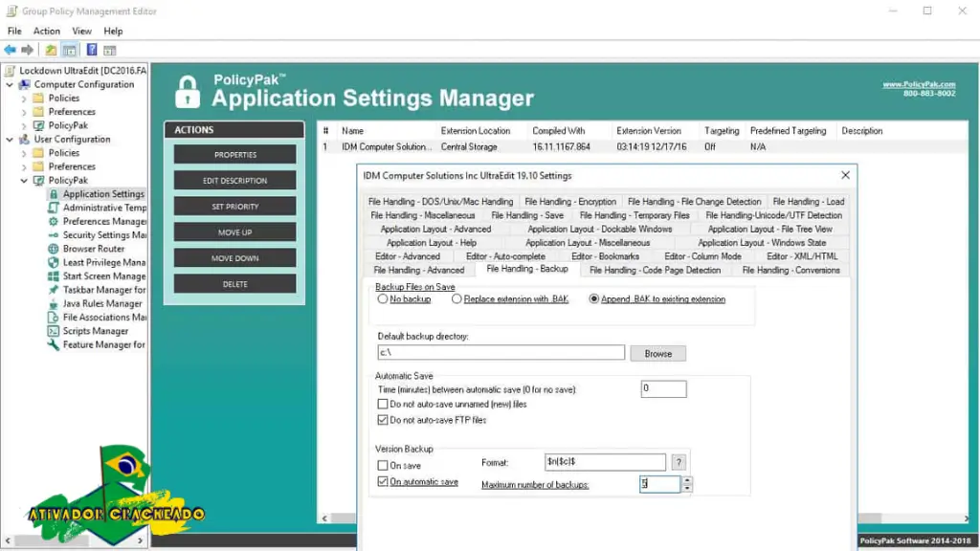This screenshot has height=551, width=980.
Task: Open the Action menu
Action: pyautogui.click(x=47, y=32)
